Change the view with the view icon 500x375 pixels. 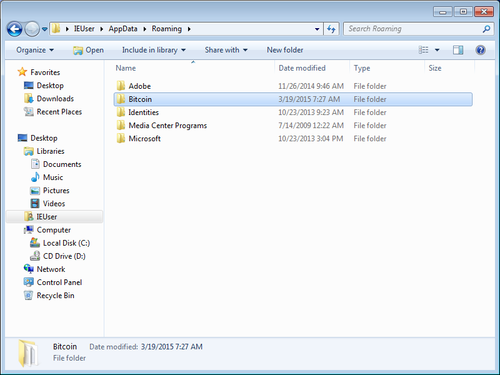tap(423, 50)
